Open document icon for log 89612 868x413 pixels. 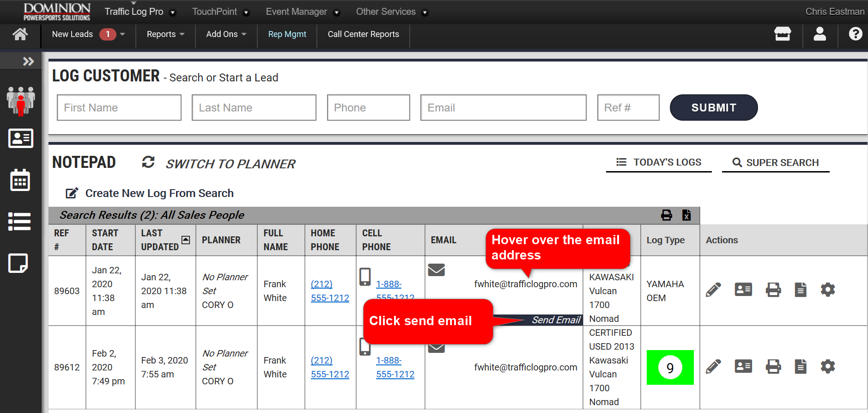801,367
